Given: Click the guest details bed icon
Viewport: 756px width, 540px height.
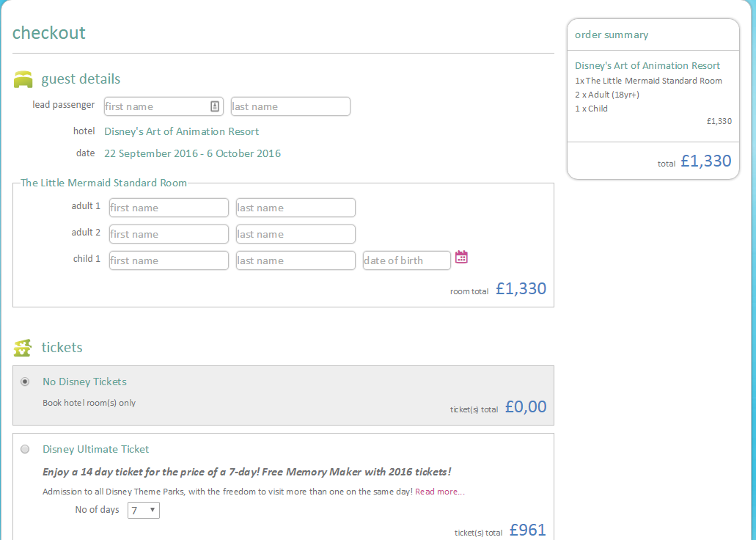Looking at the screenshot, I should pos(23,79).
